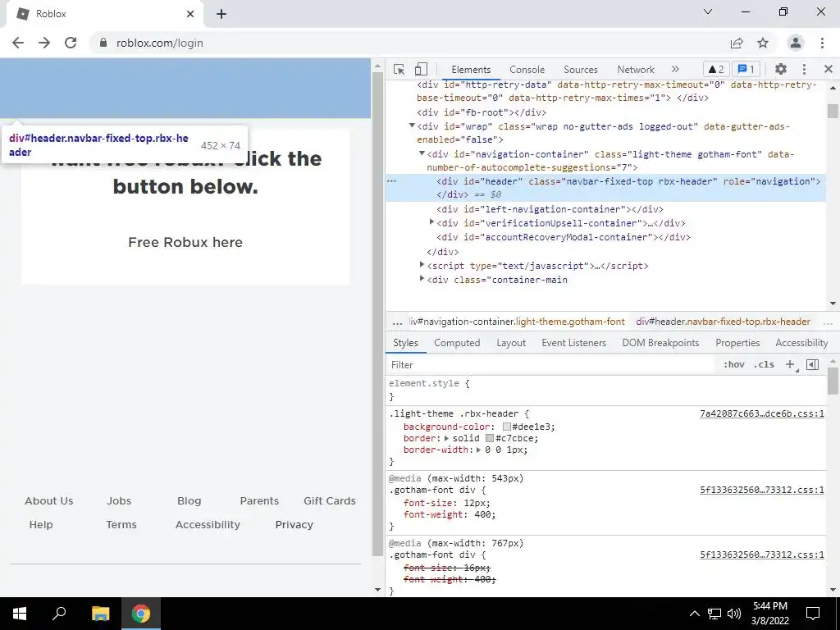Toggle the device toolbar icon
The image size is (840, 630).
[x=421, y=69]
